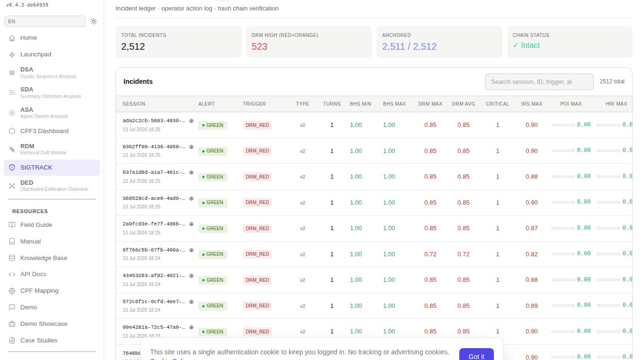Click the 2512 total count label
This screenshot has height=360, width=644.
coord(612,81)
